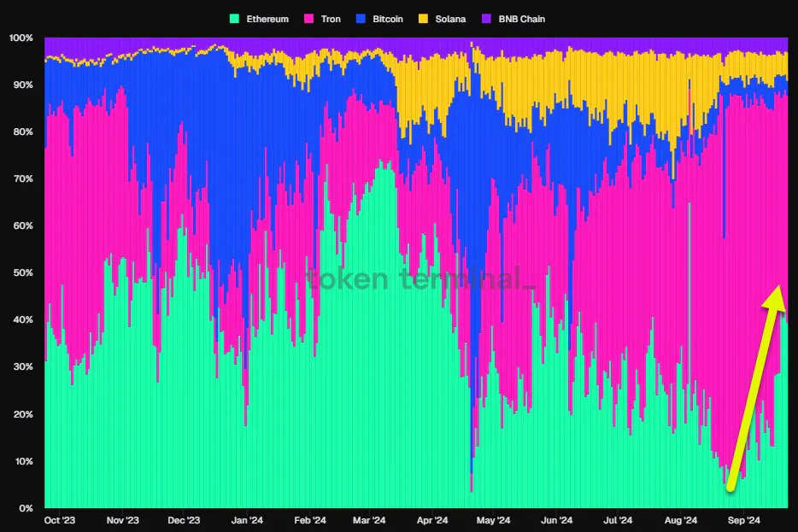Click the yellow Solana legend swatch
The width and height of the screenshot is (798, 532).
pos(424,19)
